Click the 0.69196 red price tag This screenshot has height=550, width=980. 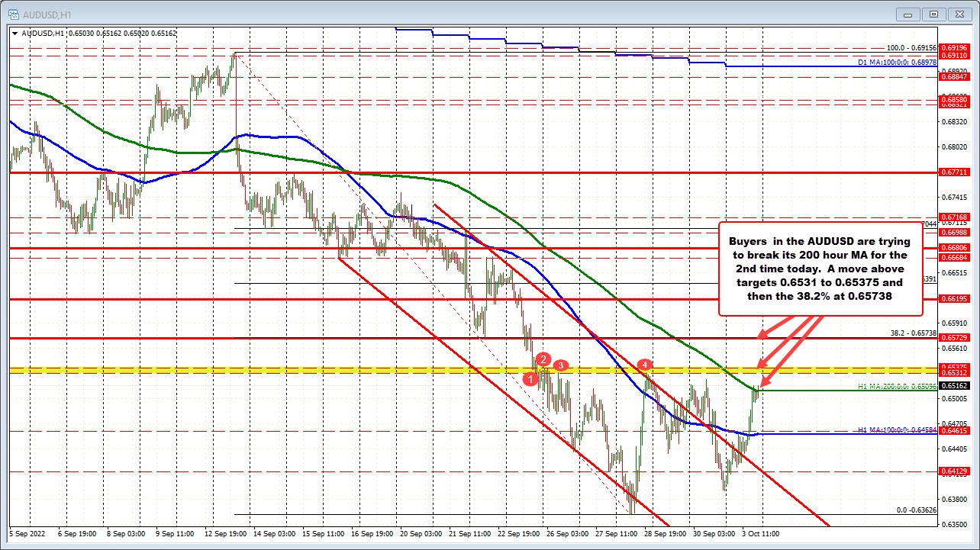tap(956, 47)
